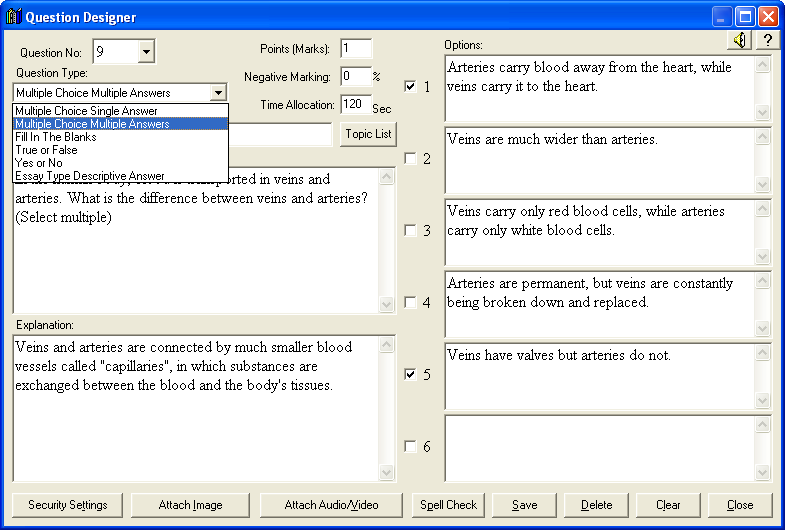Run Spell Check

click(x=448, y=504)
